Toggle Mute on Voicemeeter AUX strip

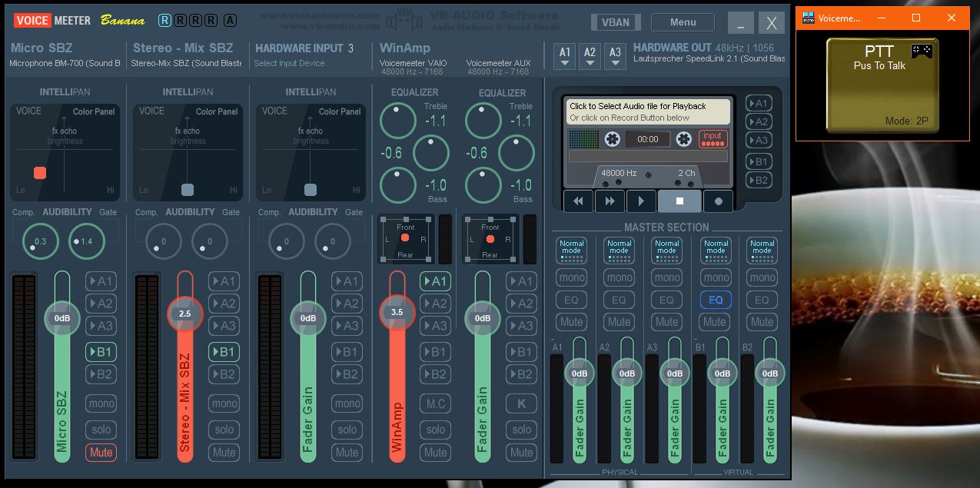click(521, 452)
